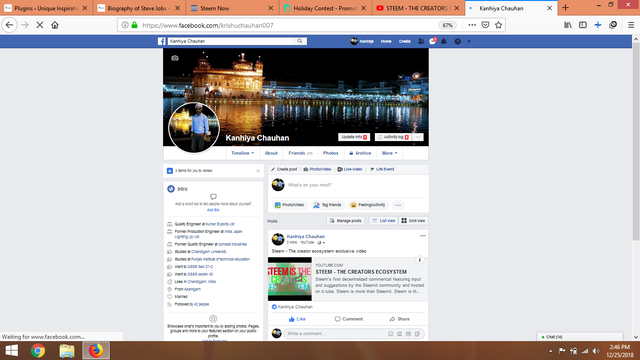Open the notifications bell icon
This screenshot has height=360, width=640.
444,41
